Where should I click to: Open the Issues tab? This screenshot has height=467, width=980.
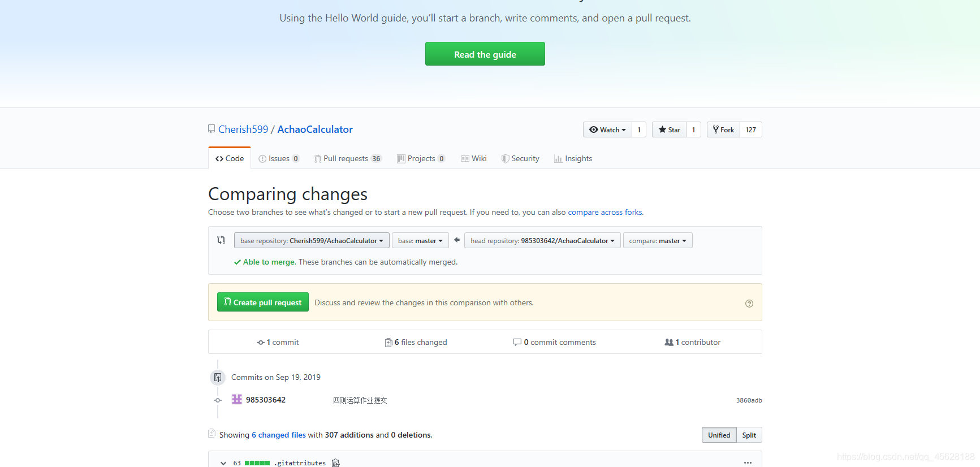pyautogui.click(x=279, y=158)
